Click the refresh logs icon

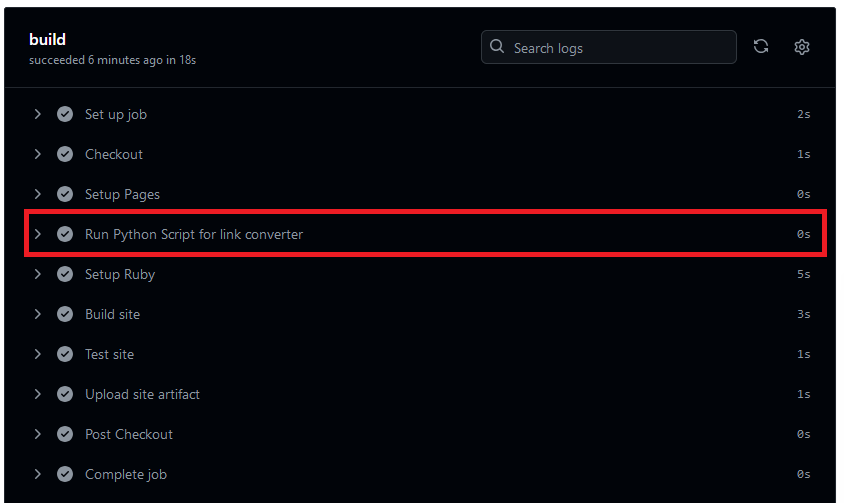tap(761, 47)
